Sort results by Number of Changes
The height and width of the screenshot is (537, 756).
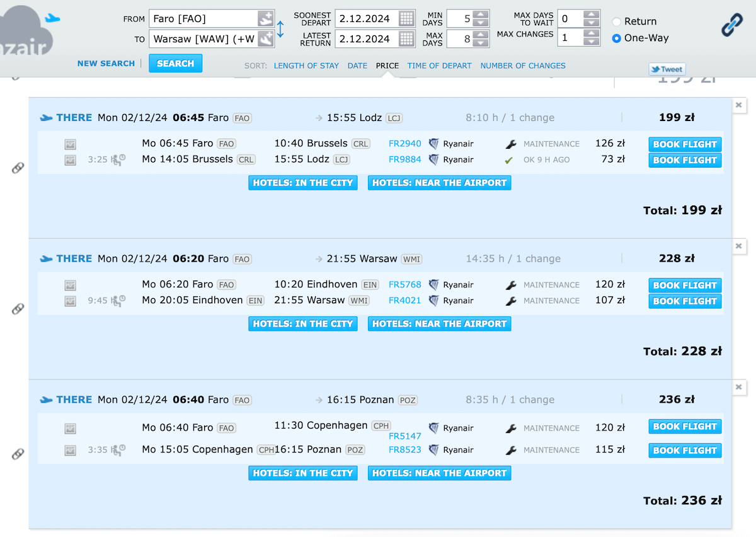tap(523, 66)
